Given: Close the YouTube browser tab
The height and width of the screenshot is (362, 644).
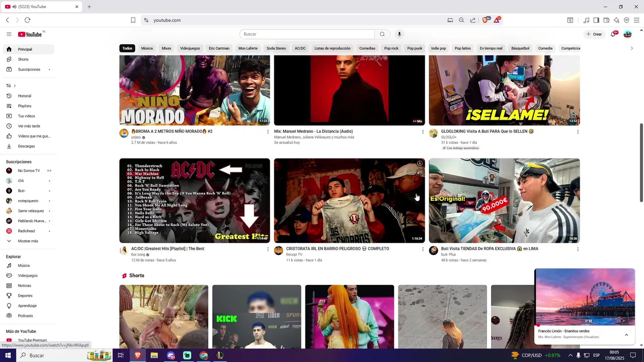Looking at the screenshot, I should point(77,7).
